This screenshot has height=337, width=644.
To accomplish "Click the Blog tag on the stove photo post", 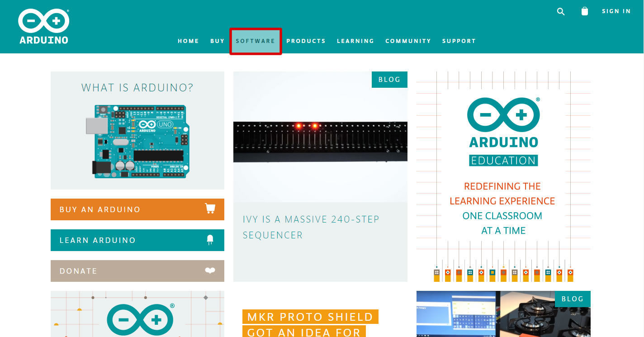I will pos(573,299).
